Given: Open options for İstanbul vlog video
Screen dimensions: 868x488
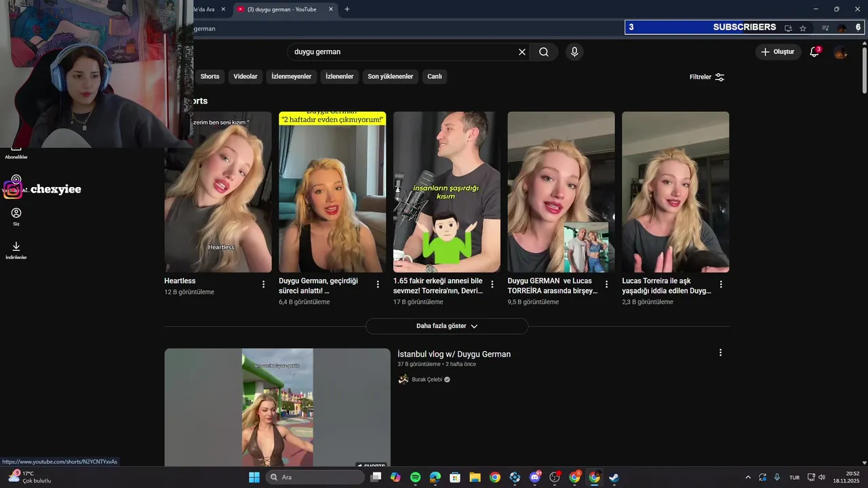Looking at the screenshot, I should tap(720, 353).
